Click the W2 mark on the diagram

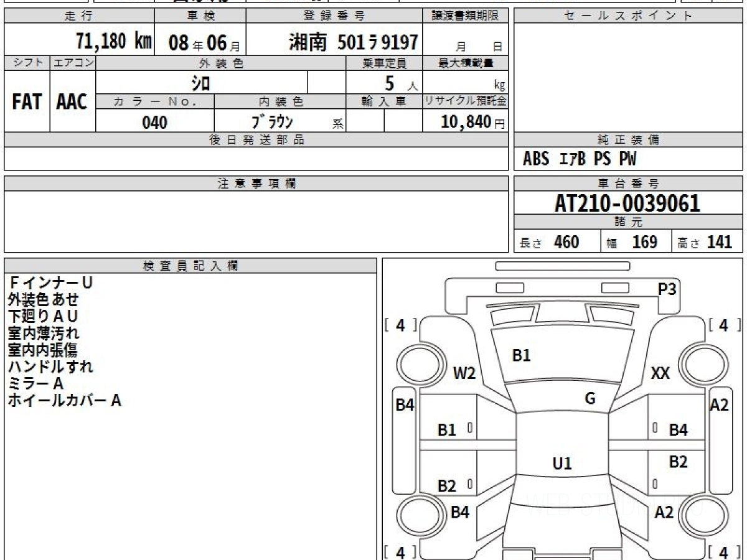pyautogui.click(x=464, y=373)
